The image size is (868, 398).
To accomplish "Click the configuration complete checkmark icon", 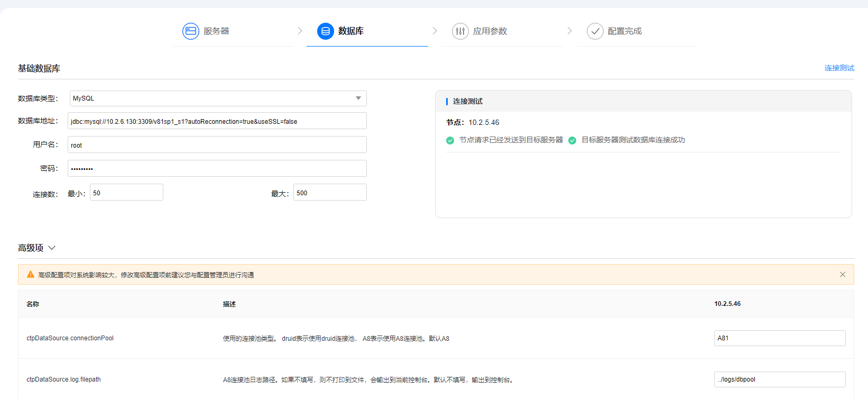I will click(595, 31).
